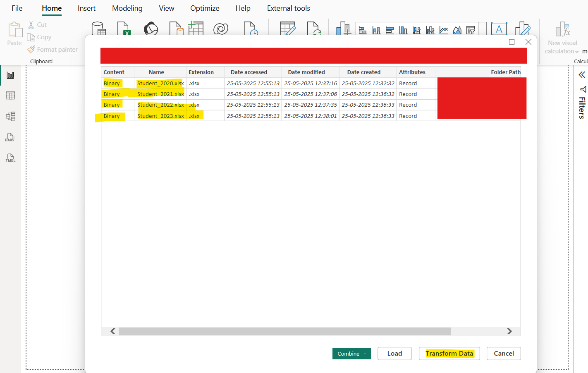Insert a stacked bar chart visual
The image size is (588, 373).
click(x=363, y=29)
